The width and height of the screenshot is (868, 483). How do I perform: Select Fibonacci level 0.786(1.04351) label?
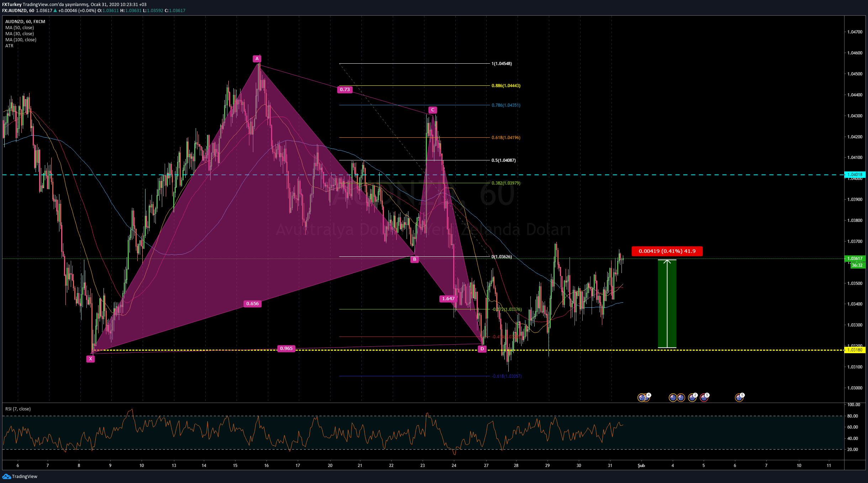506,105
